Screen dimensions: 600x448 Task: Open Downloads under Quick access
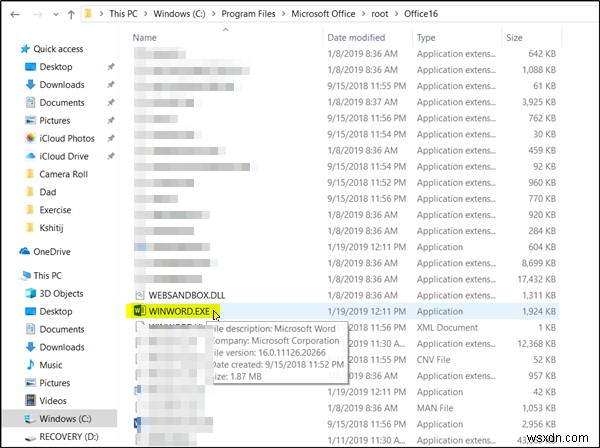point(62,85)
